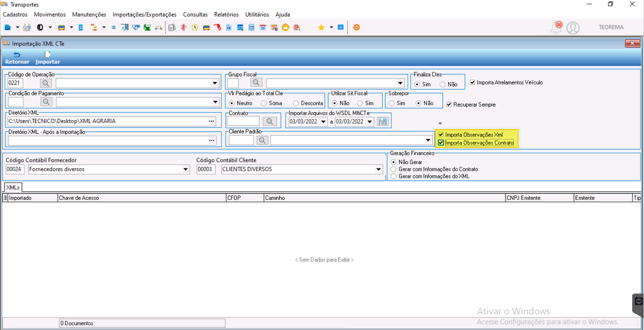Click the yellow clock icon

coord(195,27)
